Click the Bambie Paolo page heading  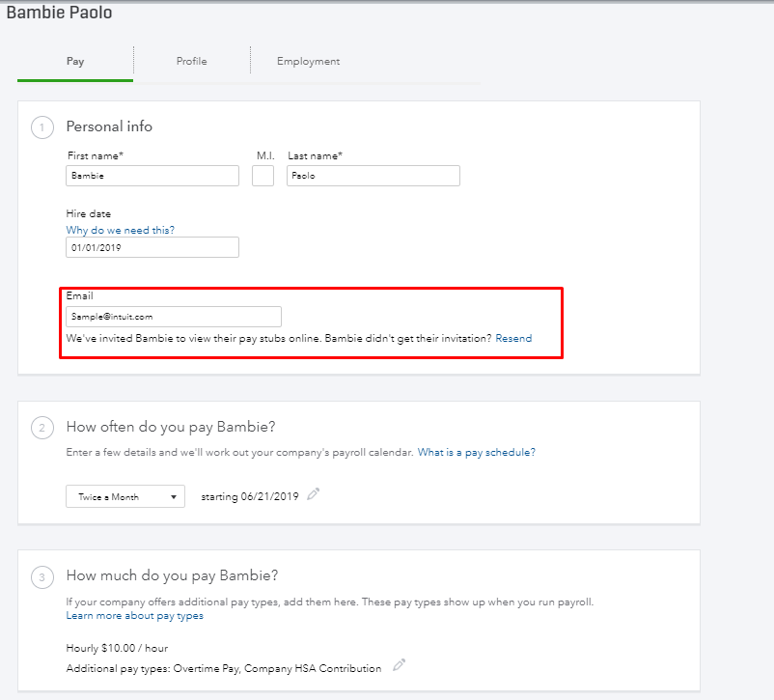pos(57,14)
